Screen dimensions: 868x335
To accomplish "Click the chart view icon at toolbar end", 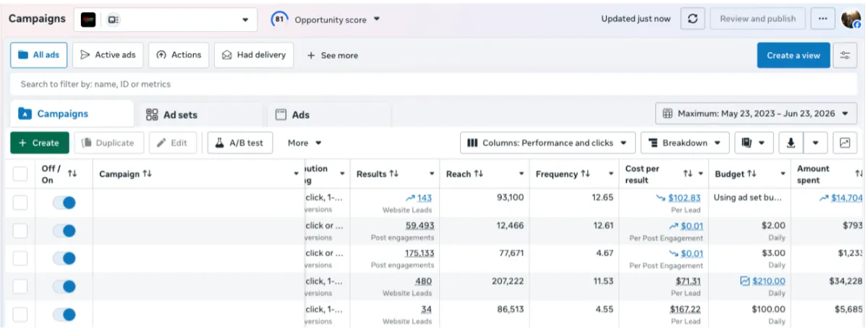I will (x=844, y=143).
